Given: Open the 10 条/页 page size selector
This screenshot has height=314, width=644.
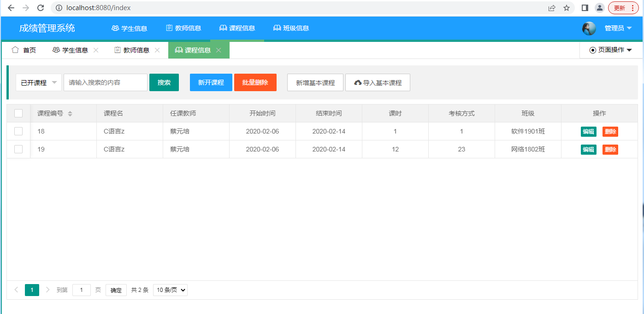Looking at the screenshot, I should point(170,290).
